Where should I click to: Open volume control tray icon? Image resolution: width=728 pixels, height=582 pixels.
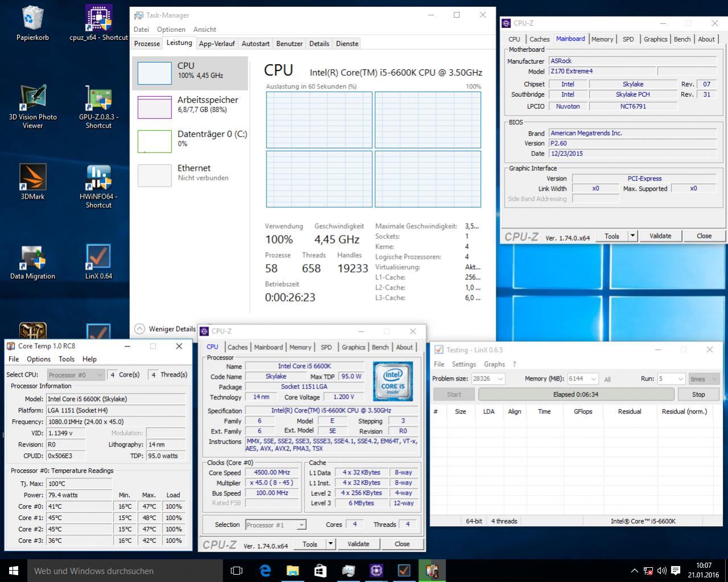pos(661,571)
